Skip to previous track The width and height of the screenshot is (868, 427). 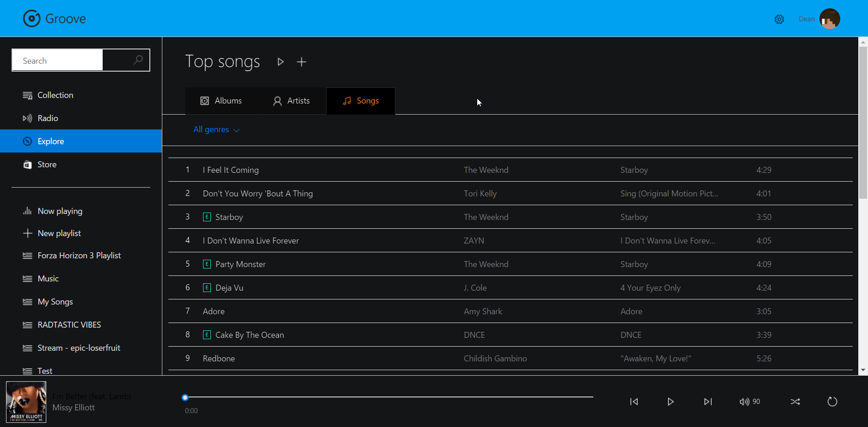634,402
